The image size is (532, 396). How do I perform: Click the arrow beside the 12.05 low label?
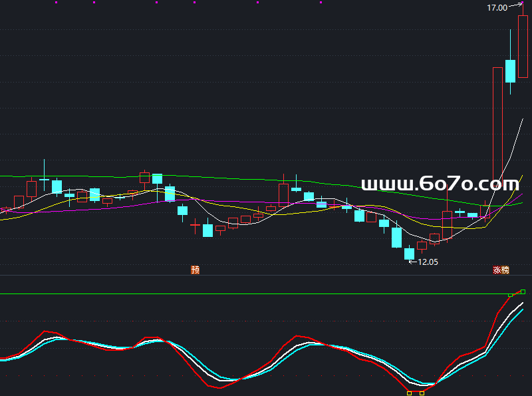coord(412,262)
